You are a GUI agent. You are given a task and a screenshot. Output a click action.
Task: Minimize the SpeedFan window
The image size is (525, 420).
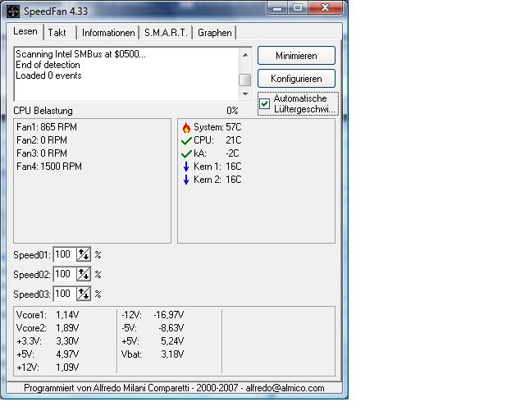click(277, 7)
